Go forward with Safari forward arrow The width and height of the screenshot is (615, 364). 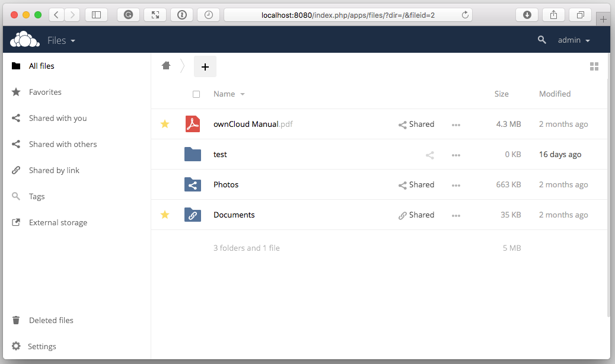[x=72, y=15]
